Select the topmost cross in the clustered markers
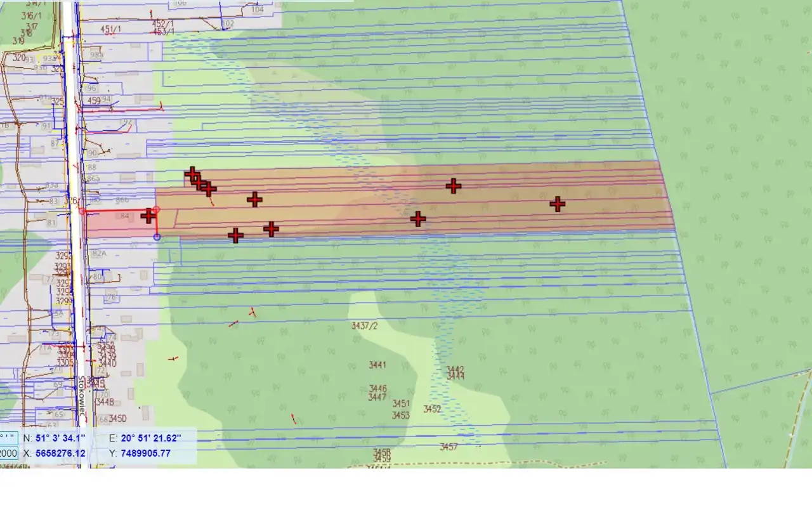Viewport: 812px width, 510px height. [x=192, y=174]
